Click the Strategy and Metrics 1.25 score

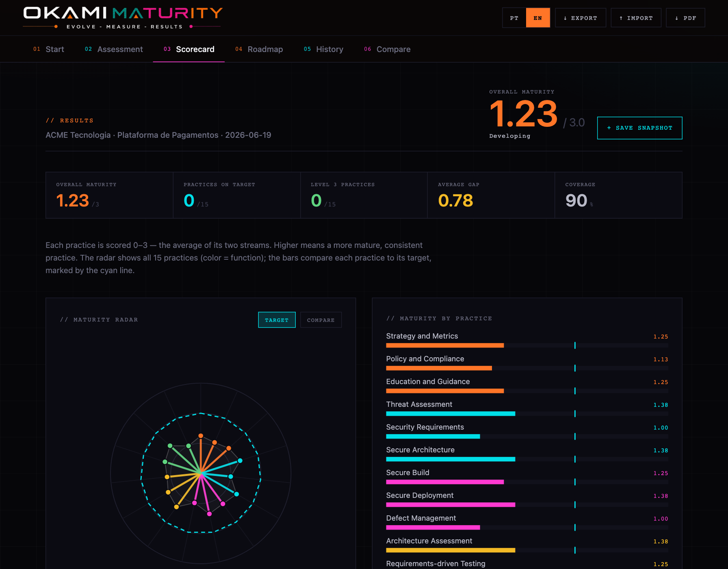[661, 337]
